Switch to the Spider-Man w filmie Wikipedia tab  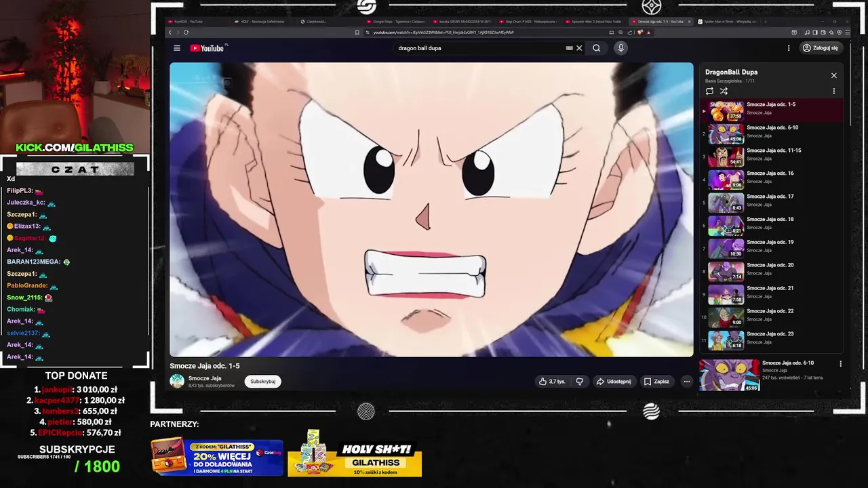tap(725, 22)
